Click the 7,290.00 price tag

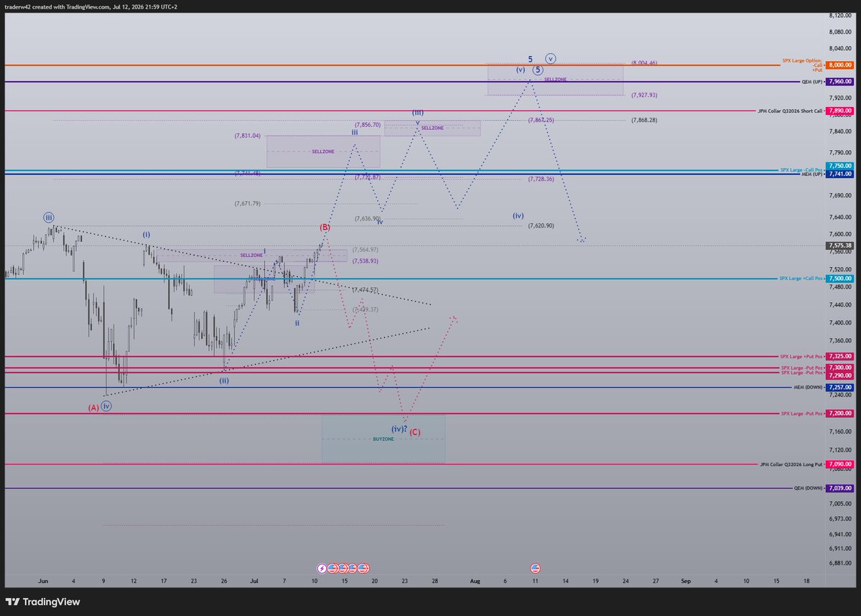tap(840, 375)
